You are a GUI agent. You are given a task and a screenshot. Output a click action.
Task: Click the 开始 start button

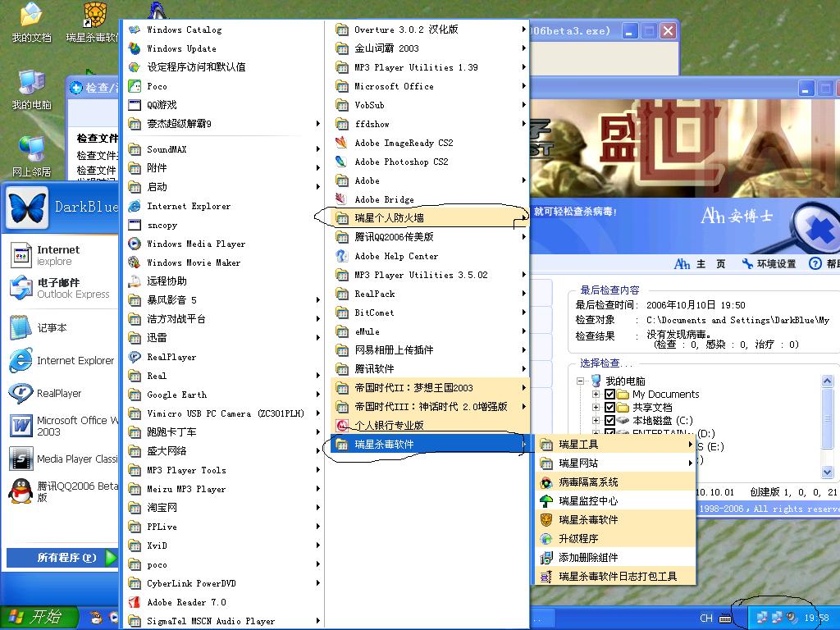point(39,617)
